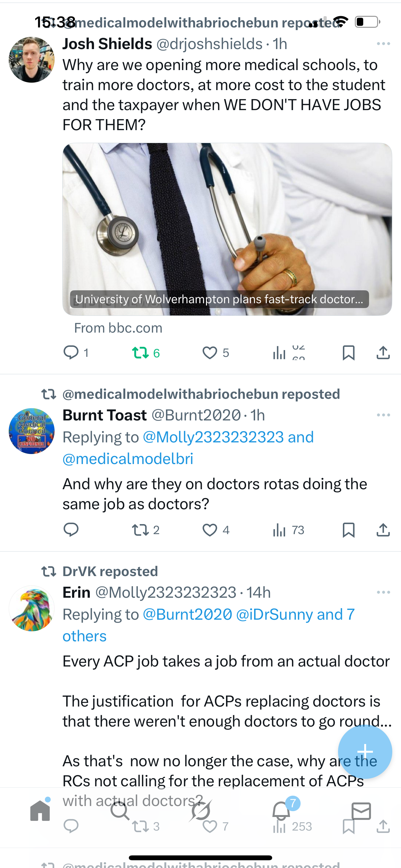The width and height of the screenshot is (401, 868).
Task: Open more options for Burnt Toast's tweet
Action: click(384, 415)
